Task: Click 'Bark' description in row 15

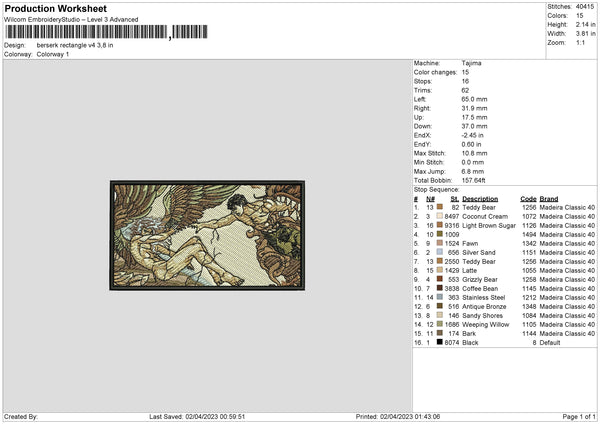Action: click(469, 334)
